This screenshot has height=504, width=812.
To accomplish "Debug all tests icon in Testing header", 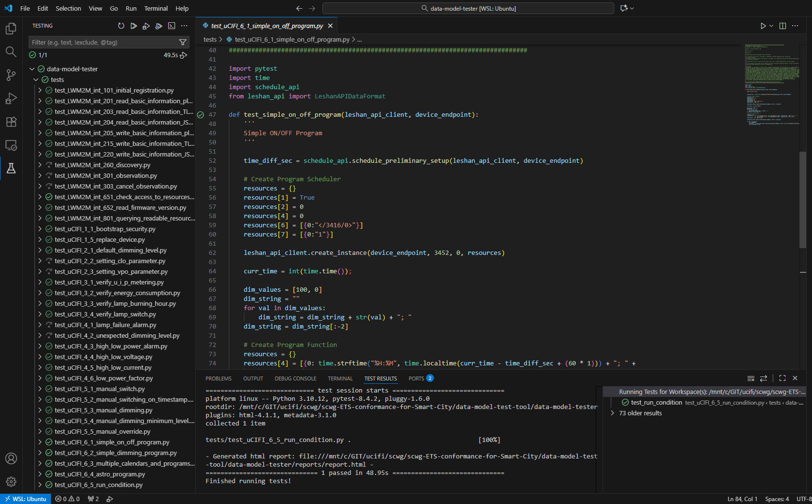I will tap(146, 26).
